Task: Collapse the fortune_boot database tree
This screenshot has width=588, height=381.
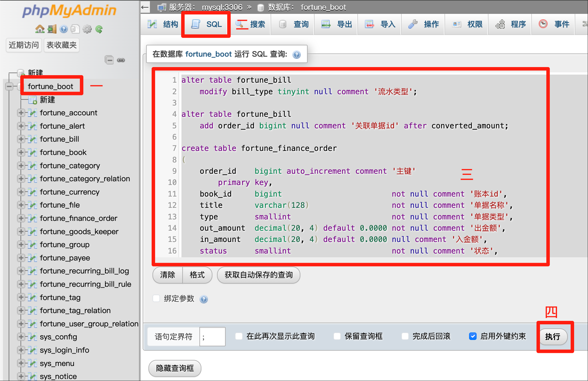Action: click(10, 86)
